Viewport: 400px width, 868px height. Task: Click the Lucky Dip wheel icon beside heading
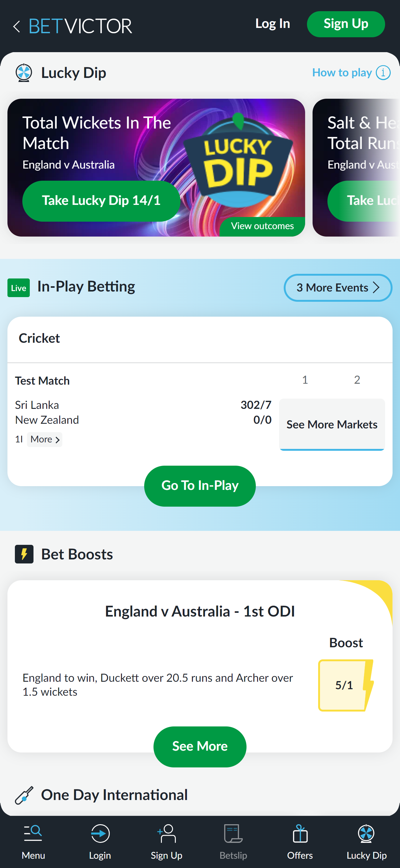23,72
